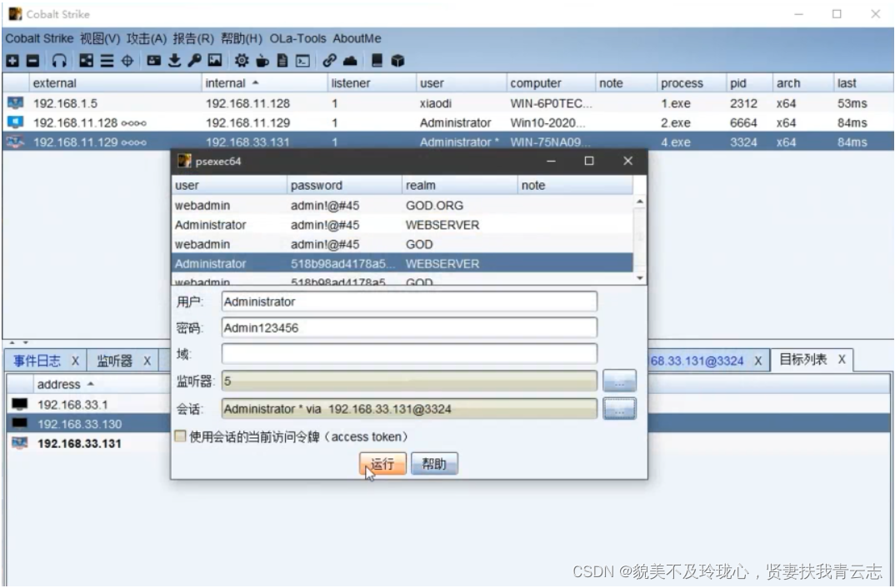
Task: Select the Administrator 518b98ad4178a5 credential row
Action: (x=402, y=263)
